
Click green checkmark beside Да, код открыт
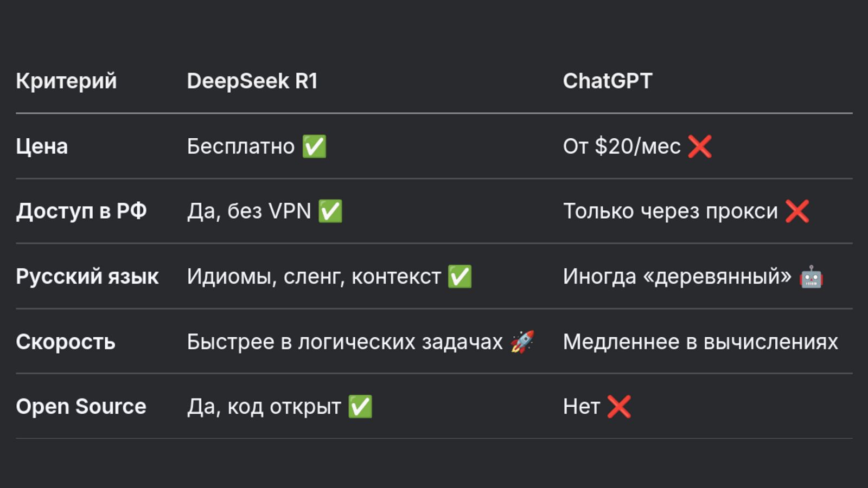pyautogui.click(x=360, y=407)
